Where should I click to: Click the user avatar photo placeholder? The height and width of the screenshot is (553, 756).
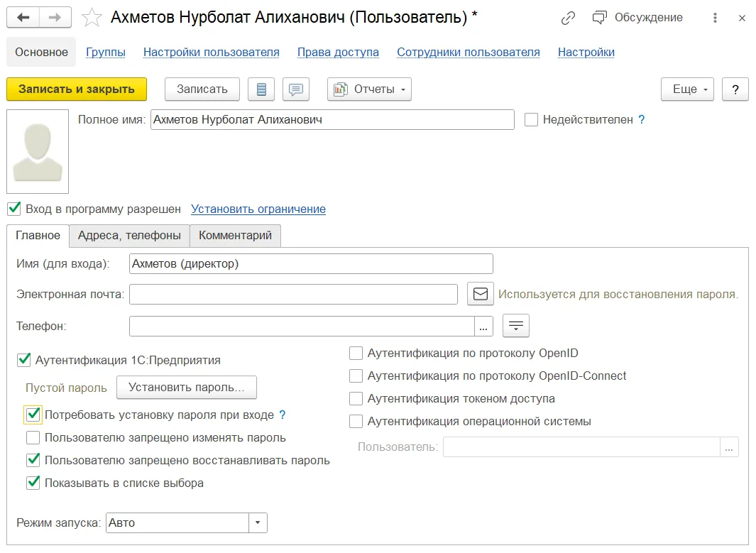[x=38, y=151]
